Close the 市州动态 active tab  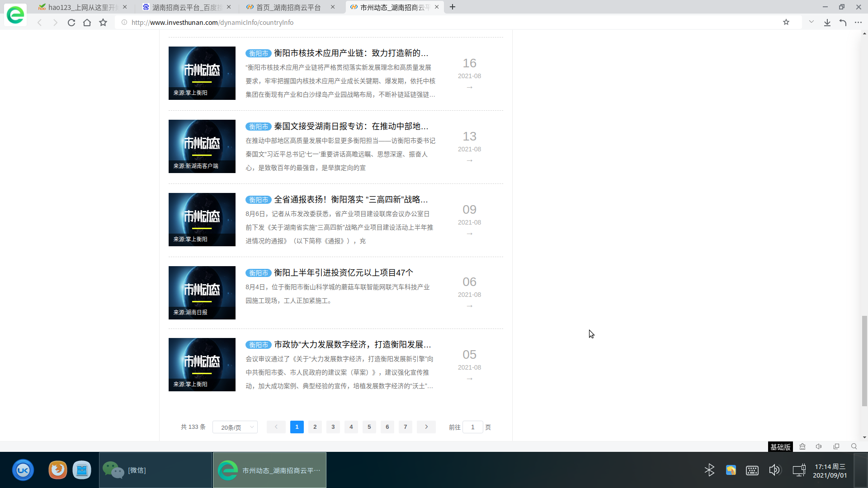coord(437,7)
